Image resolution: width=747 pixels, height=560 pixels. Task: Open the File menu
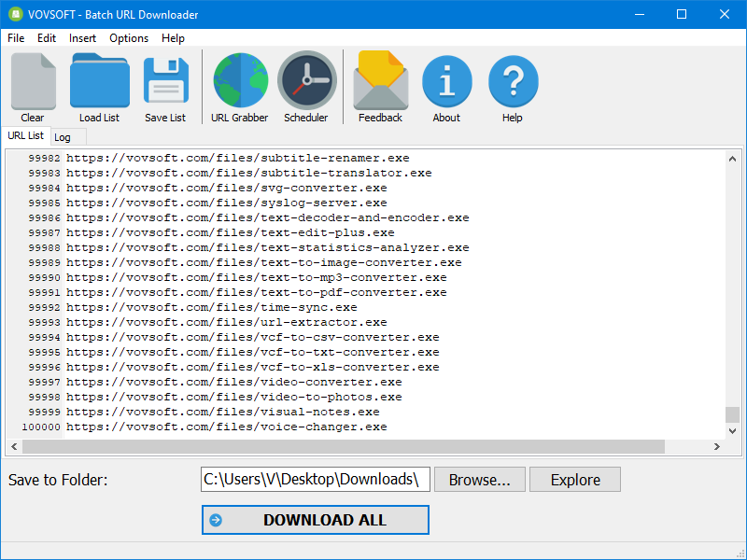coord(15,38)
